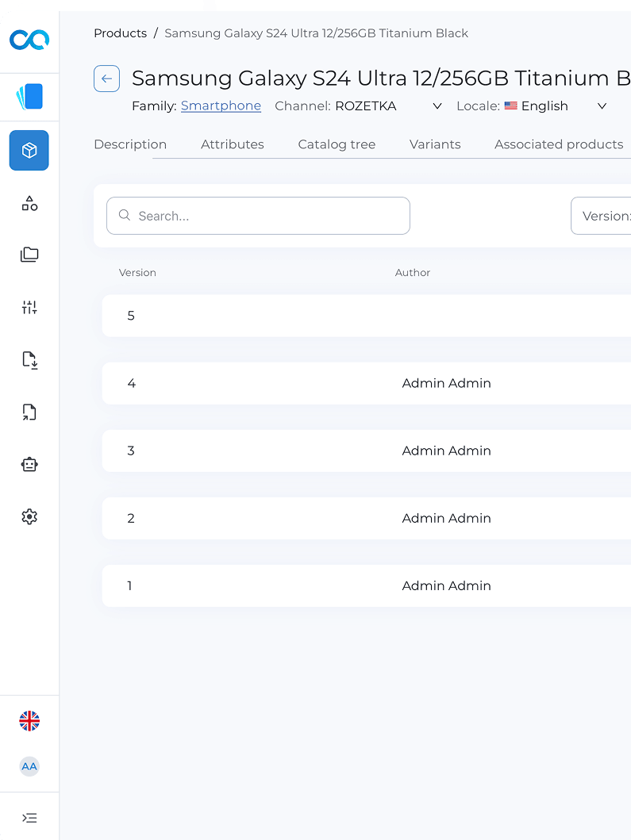Switch to the Variants tab
Viewport: 631px width, 840px height.
435,144
